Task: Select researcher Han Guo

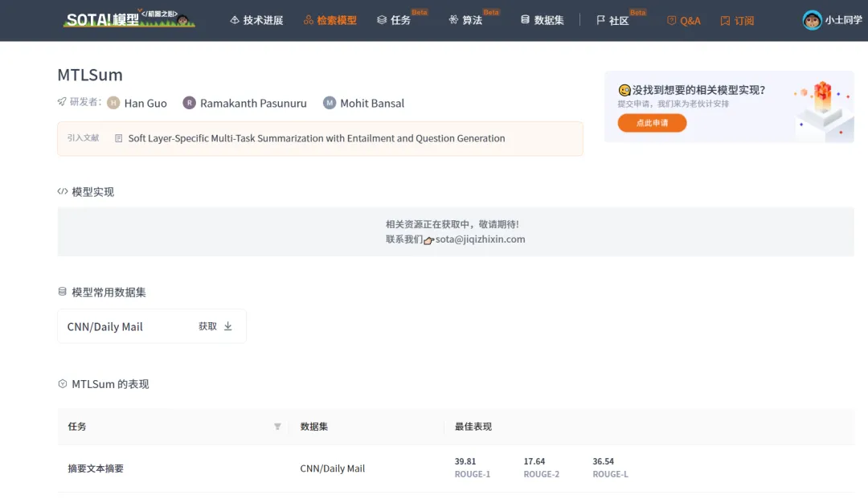Action: (x=145, y=104)
